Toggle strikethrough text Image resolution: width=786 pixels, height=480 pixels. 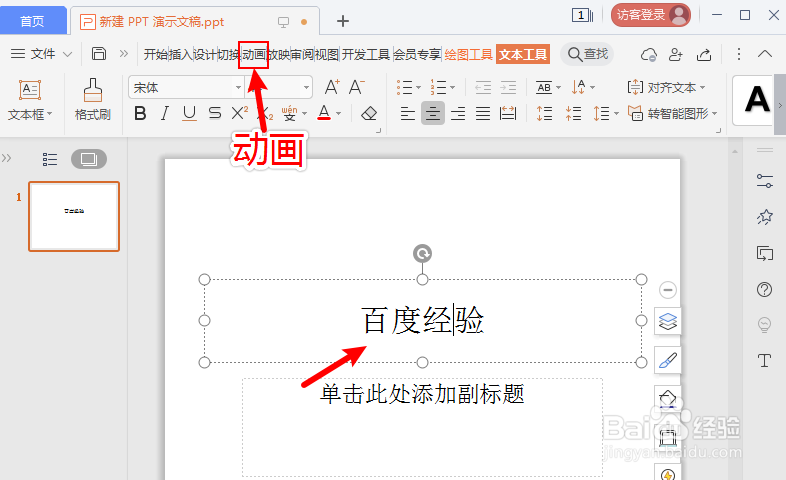tap(215, 113)
